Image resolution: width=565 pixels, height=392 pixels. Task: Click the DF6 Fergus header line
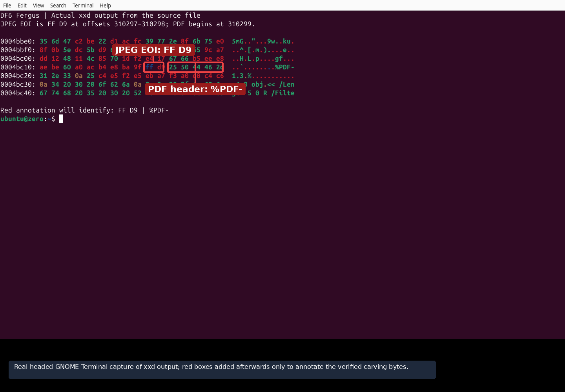click(100, 15)
